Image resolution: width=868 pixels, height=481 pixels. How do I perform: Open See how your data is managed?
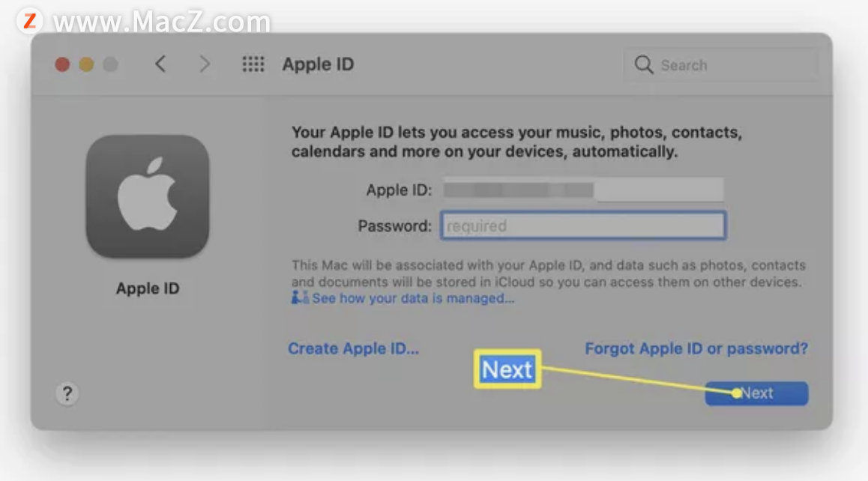[413, 298]
